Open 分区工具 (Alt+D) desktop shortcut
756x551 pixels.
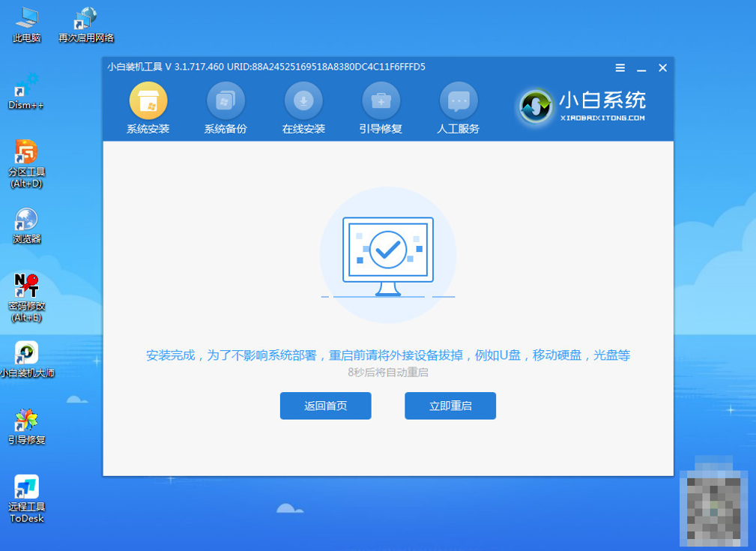pos(26,164)
